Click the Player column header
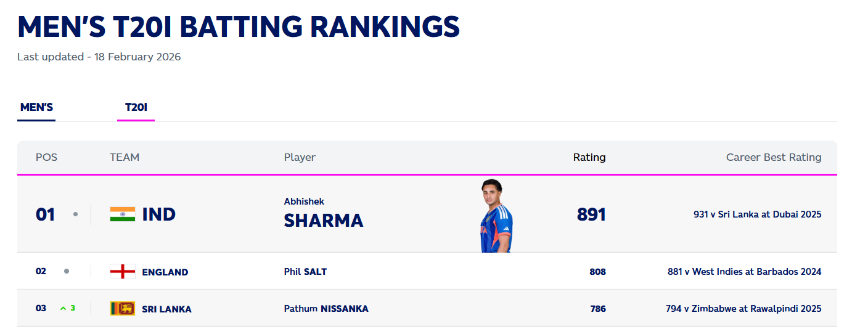The image size is (868, 334). (x=300, y=157)
